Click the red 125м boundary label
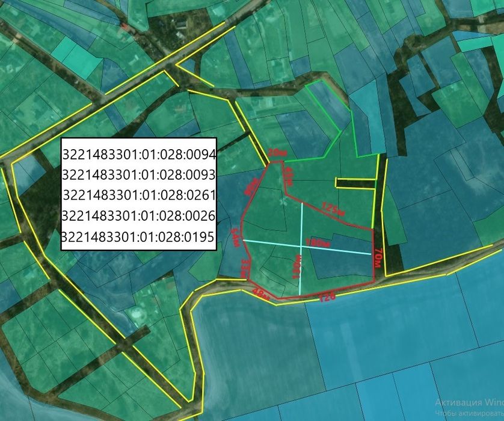This screenshot has width=504, height=421. point(333,209)
